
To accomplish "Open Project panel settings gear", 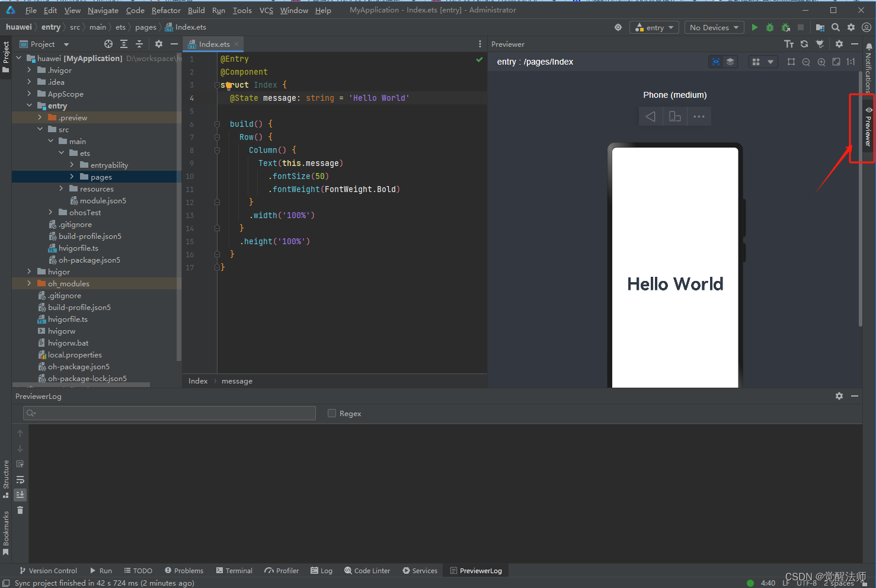I will (x=159, y=44).
